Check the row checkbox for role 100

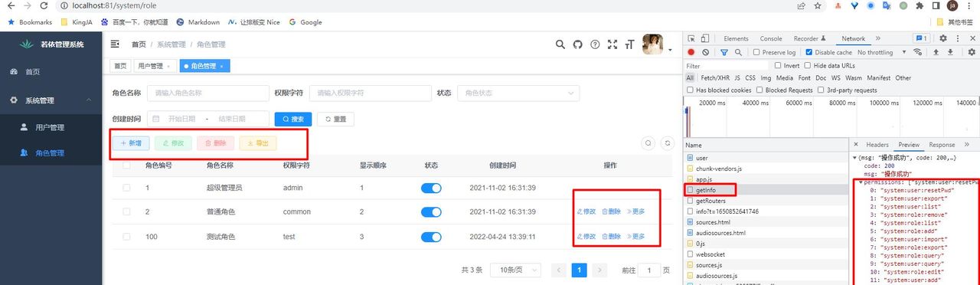coord(126,237)
